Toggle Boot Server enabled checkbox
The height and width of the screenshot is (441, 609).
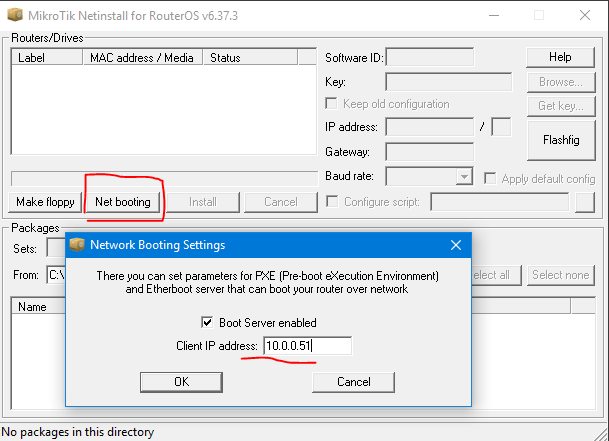click(x=208, y=323)
